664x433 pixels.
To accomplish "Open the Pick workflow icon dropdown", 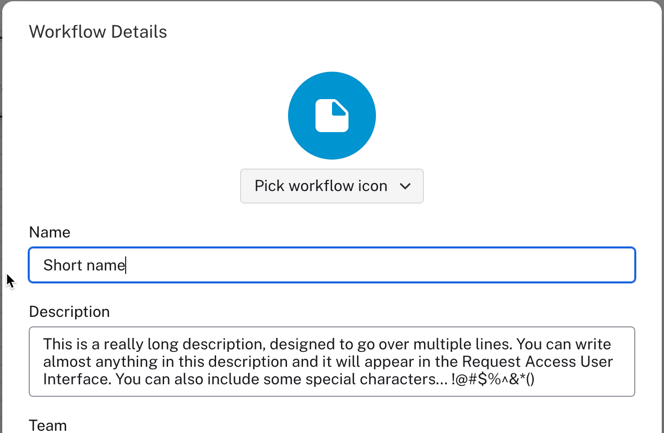I will [332, 186].
